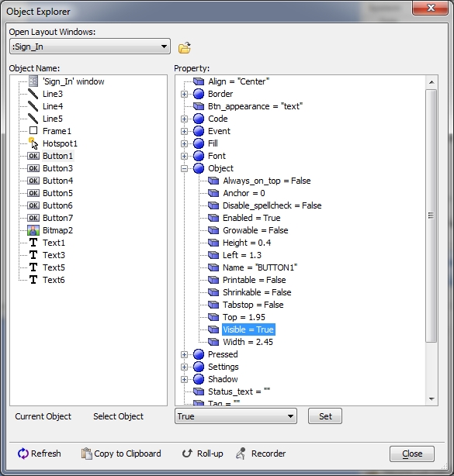This screenshot has height=476, width=454.
Task: Click the Close button
Action: click(x=412, y=454)
